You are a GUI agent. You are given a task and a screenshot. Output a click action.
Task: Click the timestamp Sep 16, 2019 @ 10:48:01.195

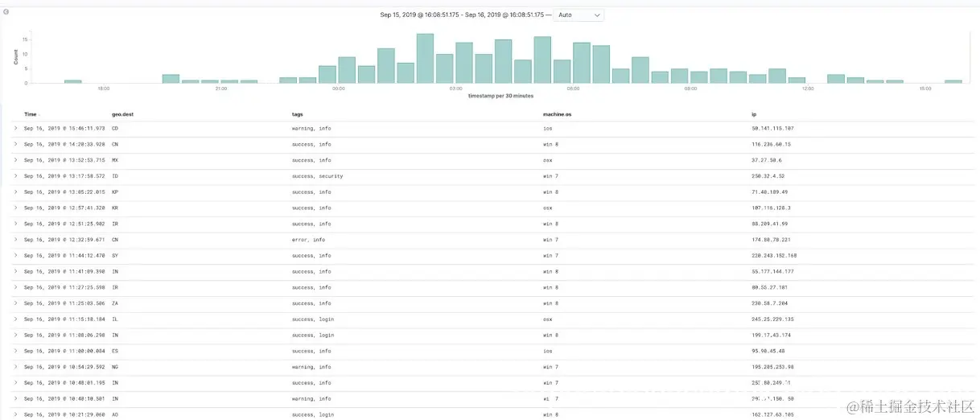[64, 383]
